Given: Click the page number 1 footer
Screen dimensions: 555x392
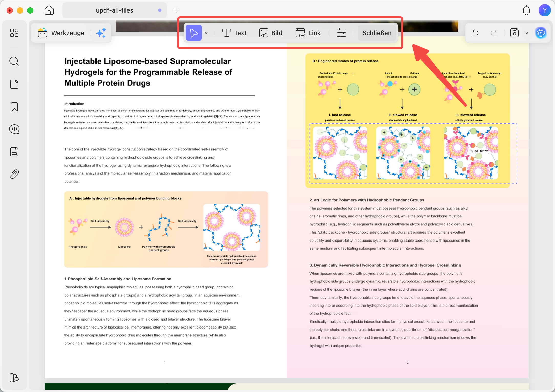Looking at the screenshot, I should [x=165, y=362].
